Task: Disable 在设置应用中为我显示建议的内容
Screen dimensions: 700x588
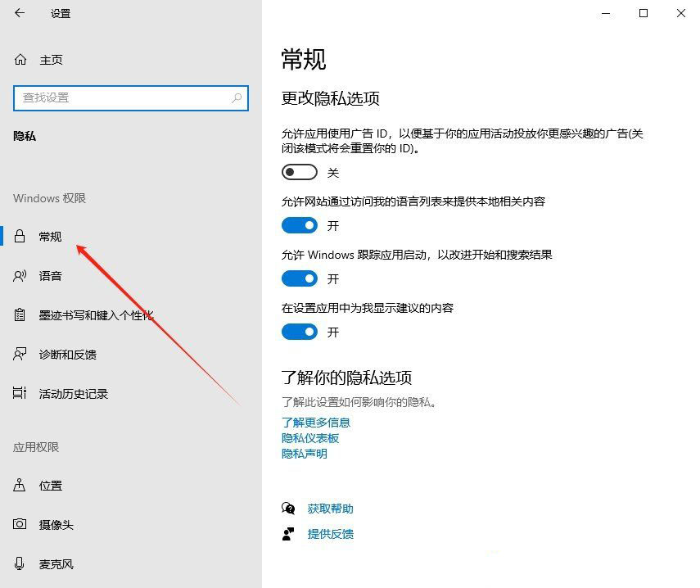Action: pos(299,332)
